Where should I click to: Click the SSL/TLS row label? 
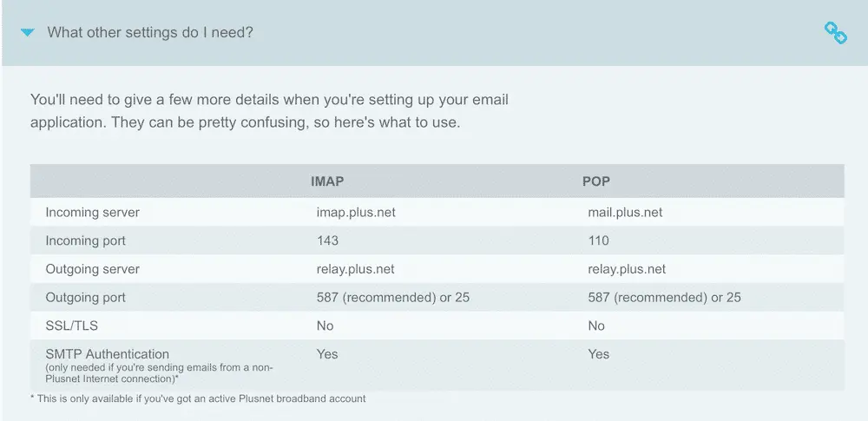(x=71, y=326)
